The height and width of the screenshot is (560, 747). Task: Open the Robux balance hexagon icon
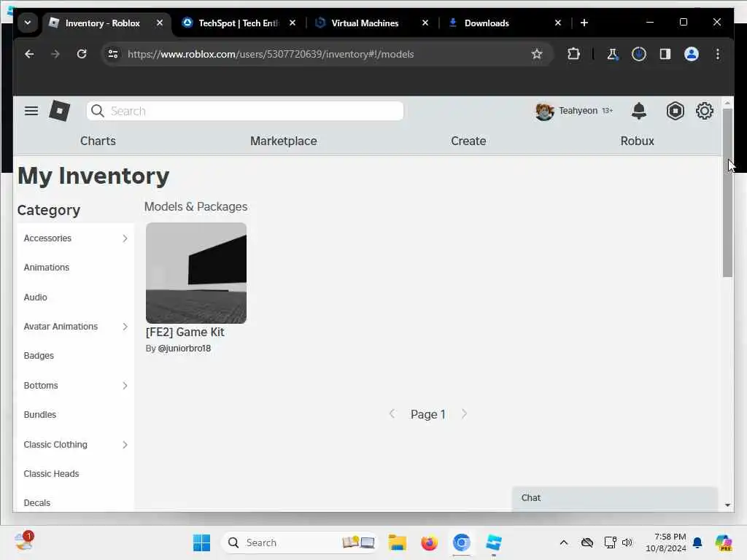coord(675,111)
